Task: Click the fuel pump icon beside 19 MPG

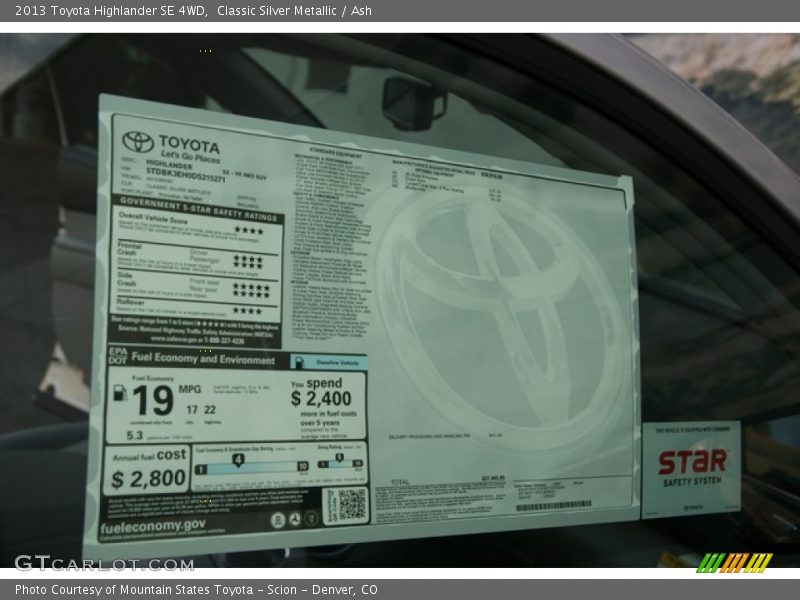Action: click(x=120, y=392)
